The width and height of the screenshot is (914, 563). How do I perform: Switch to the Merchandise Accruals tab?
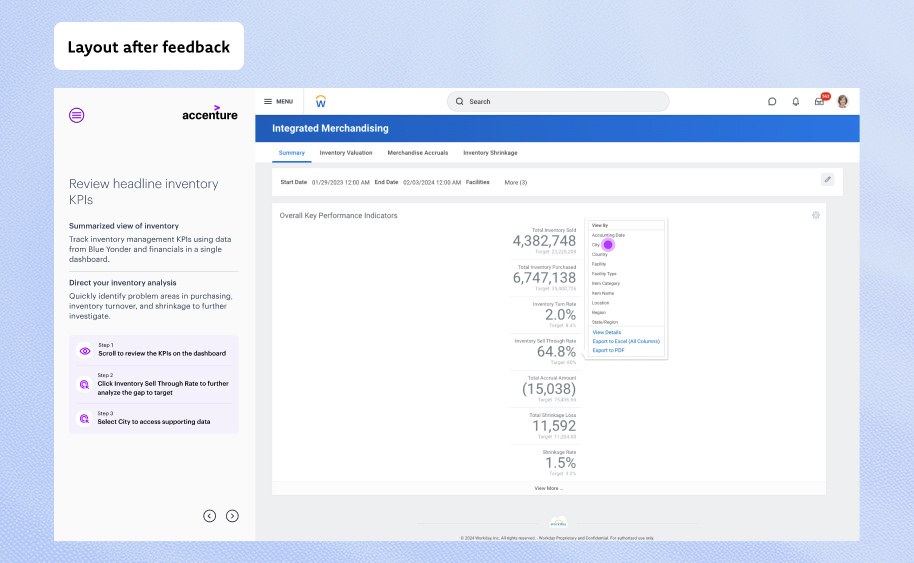pos(418,153)
